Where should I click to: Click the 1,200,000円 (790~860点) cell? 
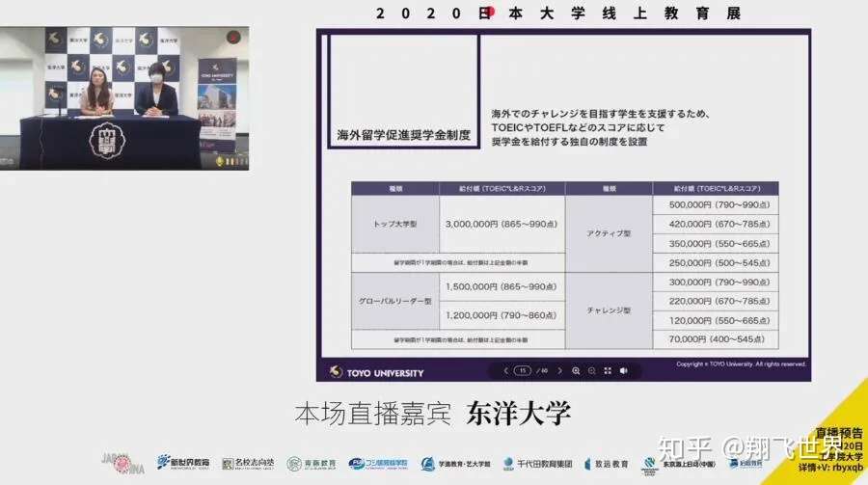[502, 315]
